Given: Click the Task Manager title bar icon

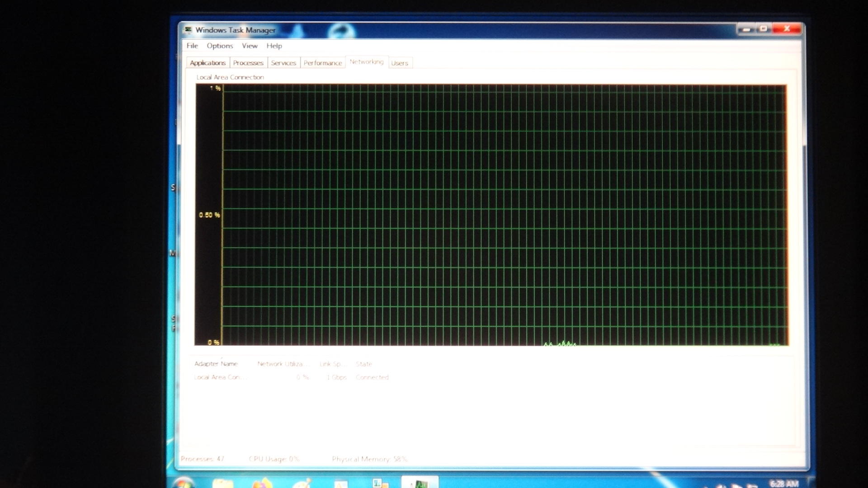Looking at the screenshot, I should [188, 30].
